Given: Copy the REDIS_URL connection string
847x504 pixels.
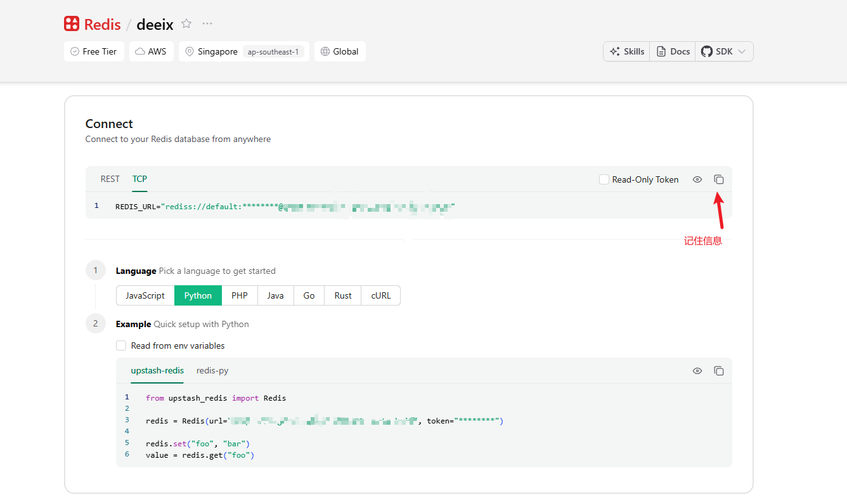Looking at the screenshot, I should coord(719,179).
